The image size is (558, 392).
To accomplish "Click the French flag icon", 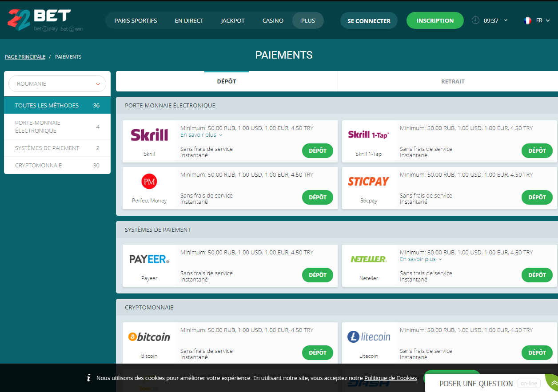I will coord(528,20).
